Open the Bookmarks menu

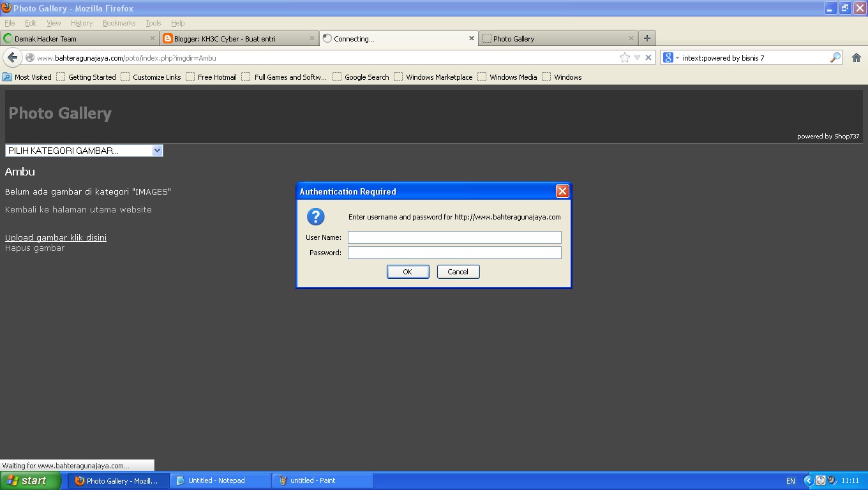[119, 22]
